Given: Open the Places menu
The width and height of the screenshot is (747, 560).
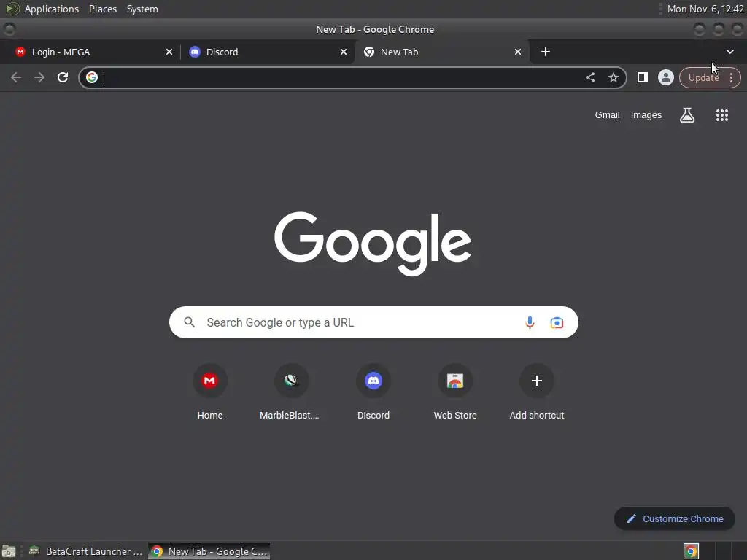Looking at the screenshot, I should coord(103,9).
